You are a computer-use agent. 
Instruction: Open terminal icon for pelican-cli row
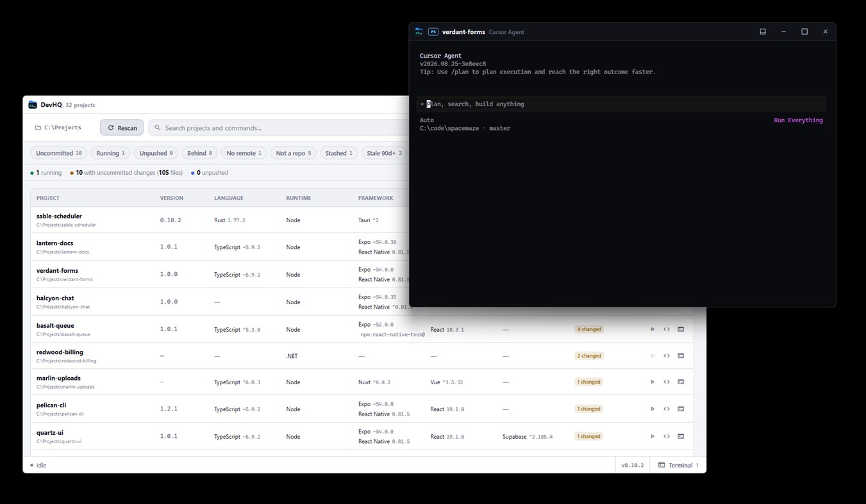[x=681, y=409]
